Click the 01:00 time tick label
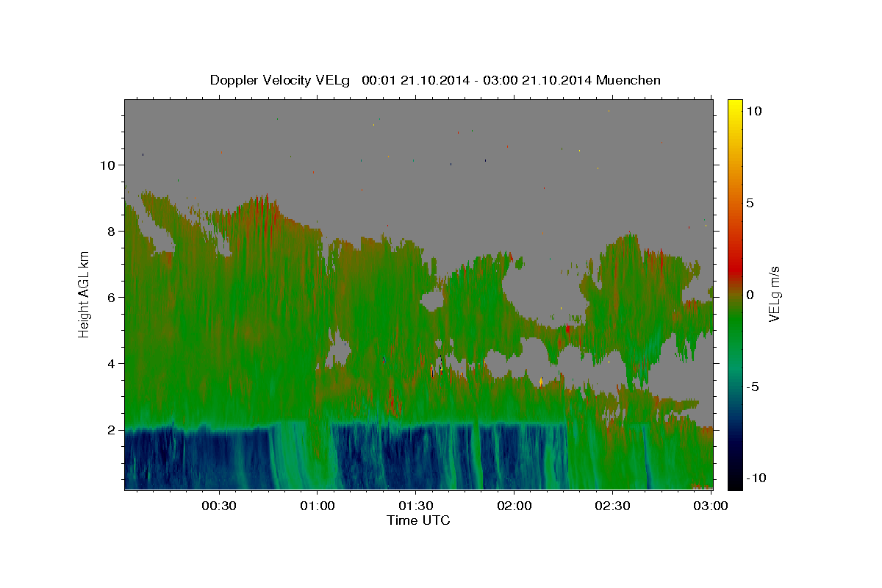 click(318, 506)
